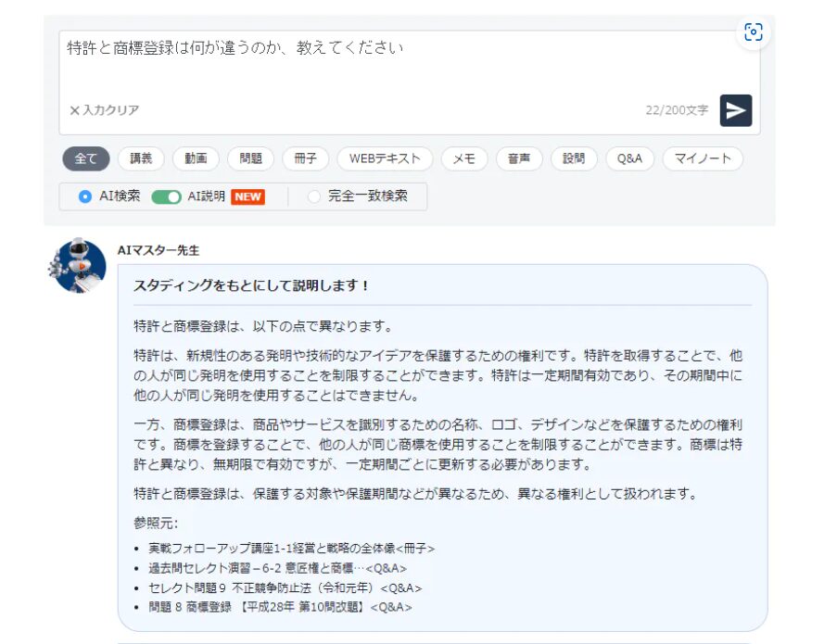Viewport: 837px width, 644px height.
Task: Click the AIマスター先生 robot avatar
Action: (x=78, y=266)
